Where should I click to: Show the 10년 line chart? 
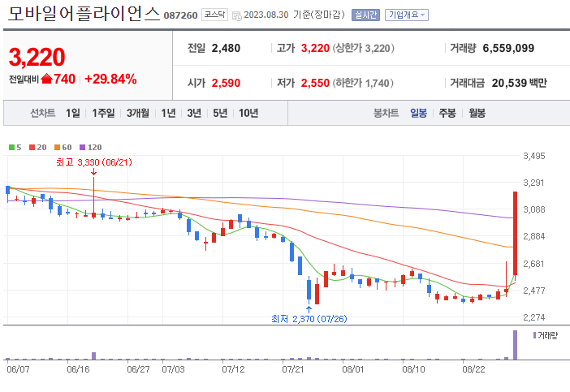(x=248, y=113)
